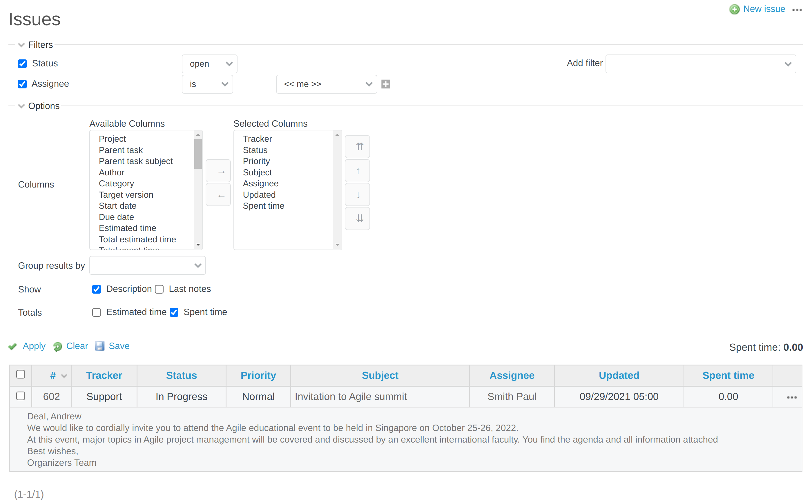Open the status open dropdown

209,63
